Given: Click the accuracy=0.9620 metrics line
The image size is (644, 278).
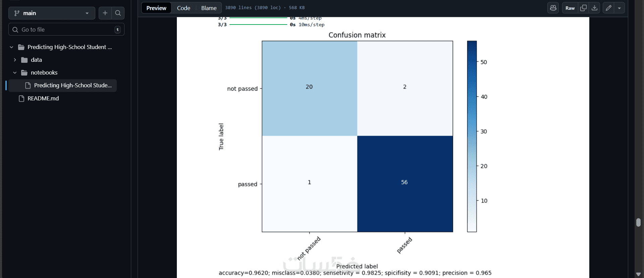Looking at the screenshot, I should [355, 273].
